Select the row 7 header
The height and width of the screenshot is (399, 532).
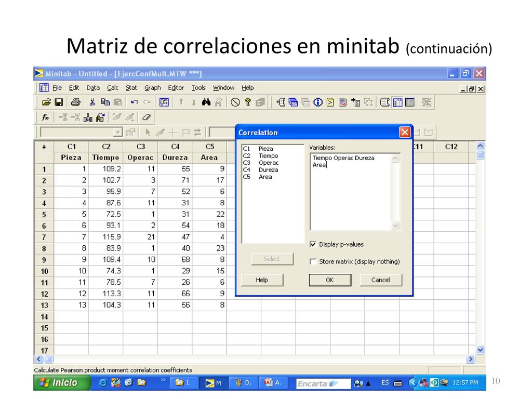point(44,237)
